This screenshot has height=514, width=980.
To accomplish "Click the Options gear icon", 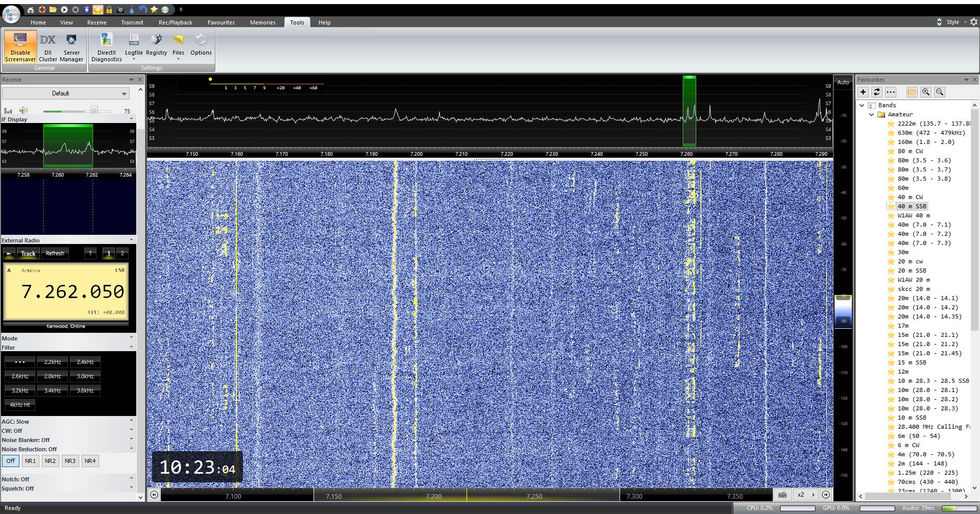I will coord(201,45).
